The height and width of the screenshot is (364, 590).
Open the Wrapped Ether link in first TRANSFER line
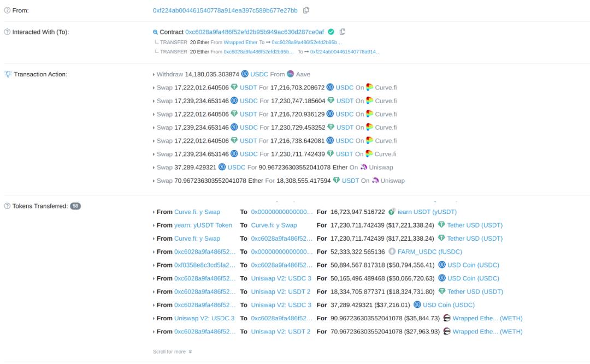(x=240, y=42)
